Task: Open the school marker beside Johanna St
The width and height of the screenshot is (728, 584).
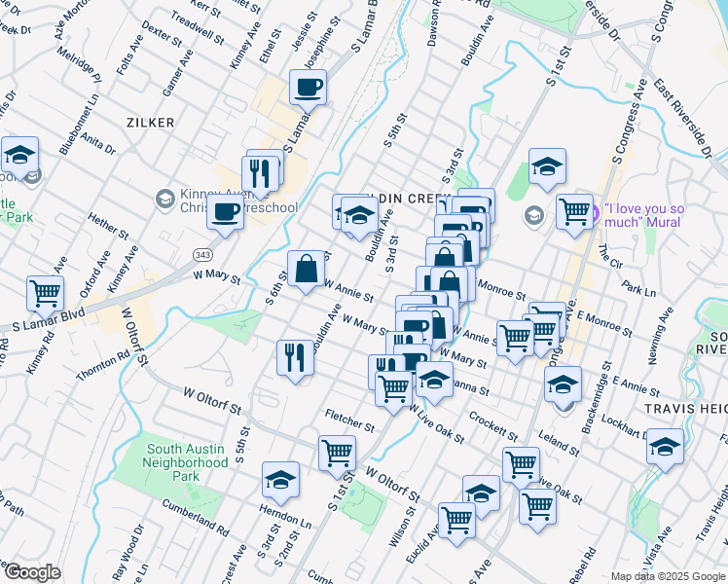Action: click(x=435, y=381)
